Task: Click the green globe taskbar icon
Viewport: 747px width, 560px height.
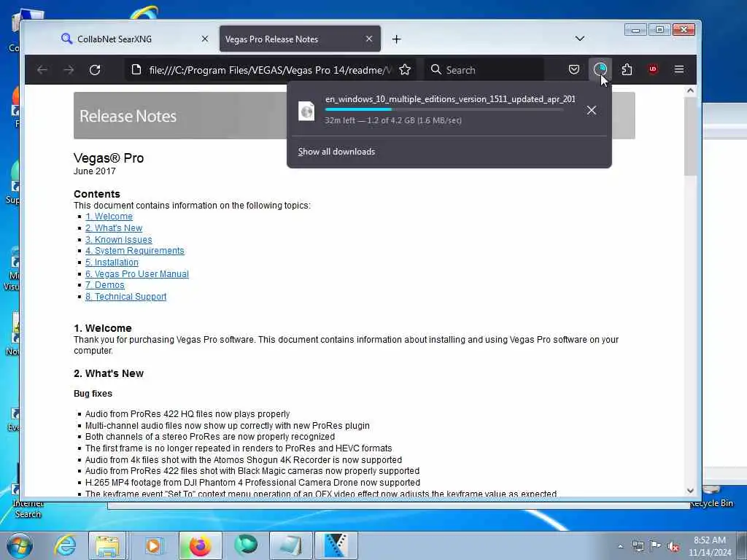Action: [x=246, y=545]
